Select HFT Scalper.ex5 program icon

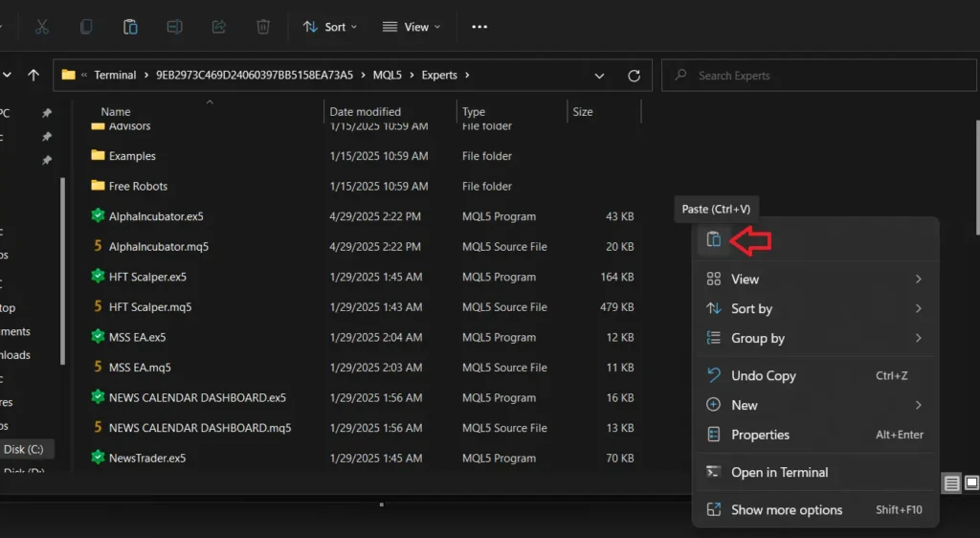pos(98,276)
